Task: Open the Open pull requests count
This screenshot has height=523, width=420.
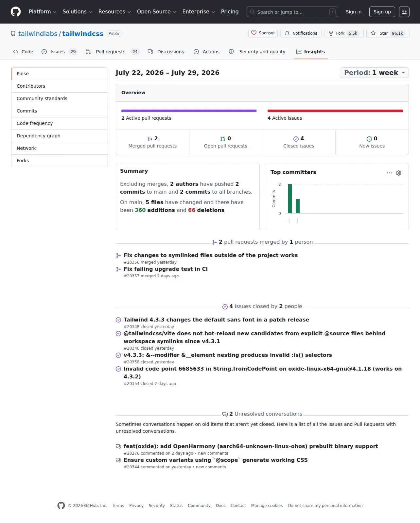Action: pos(226,142)
